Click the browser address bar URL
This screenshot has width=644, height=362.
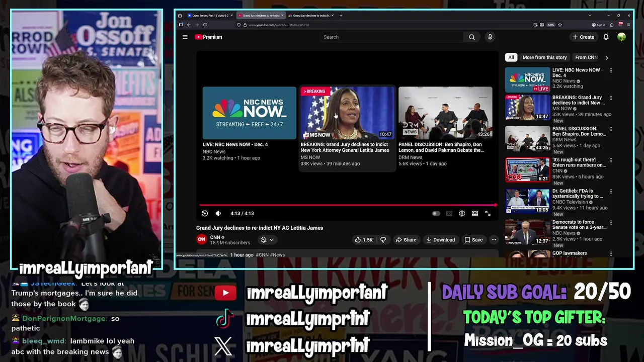(279, 25)
